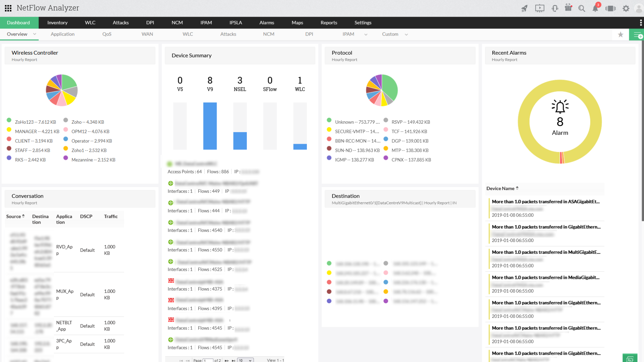
Task: Switch to the Reports tab
Action: click(x=329, y=22)
